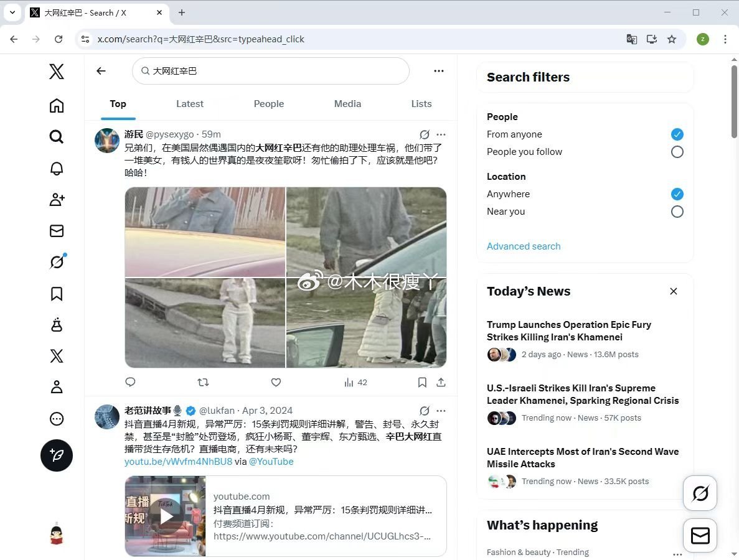Click the search box with 大网红辛巴
This screenshot has width=739, height=560.
point(271,71)
